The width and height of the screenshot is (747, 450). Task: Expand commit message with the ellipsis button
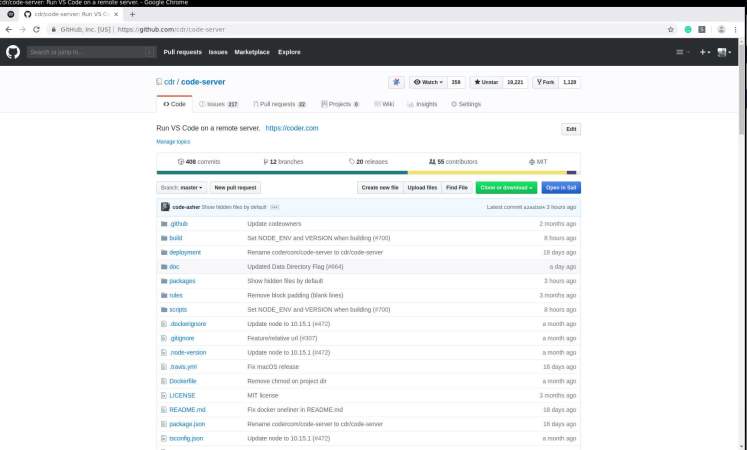pyautogui.click(x=274, y=207)
